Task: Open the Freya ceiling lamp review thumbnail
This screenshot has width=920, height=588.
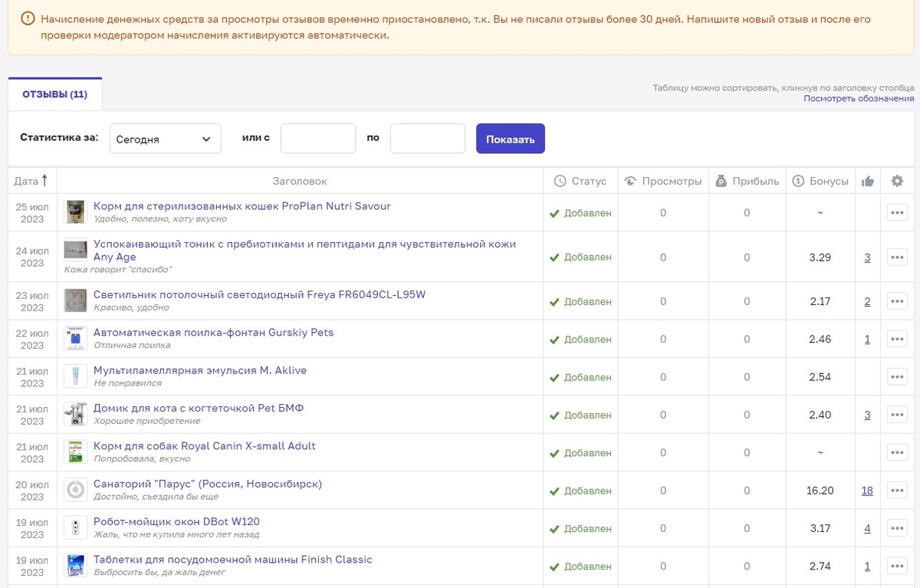Action: pyautogui.click(x=75, y=301)
